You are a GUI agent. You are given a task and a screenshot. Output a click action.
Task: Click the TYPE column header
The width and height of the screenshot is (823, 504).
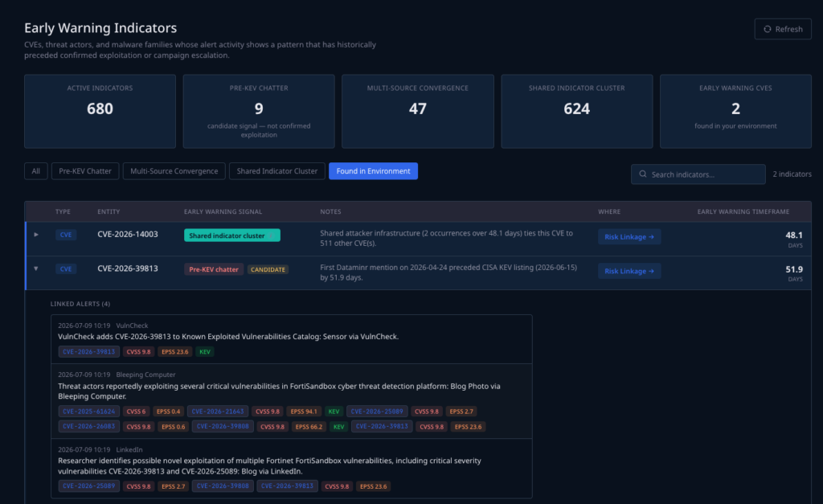coord(63,211)
